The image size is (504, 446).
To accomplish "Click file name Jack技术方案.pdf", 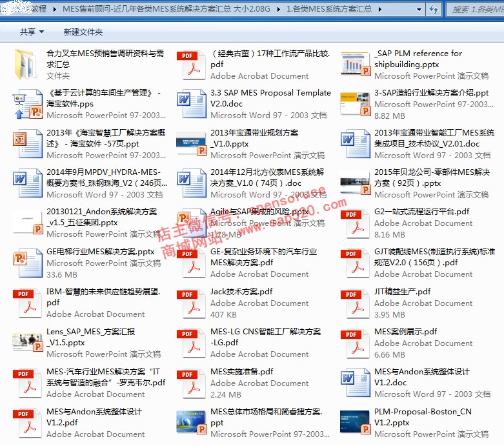I will (x=241, y=291).
